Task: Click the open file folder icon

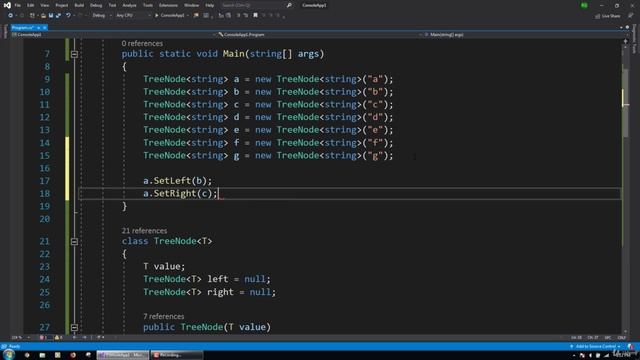Action: 43,16
